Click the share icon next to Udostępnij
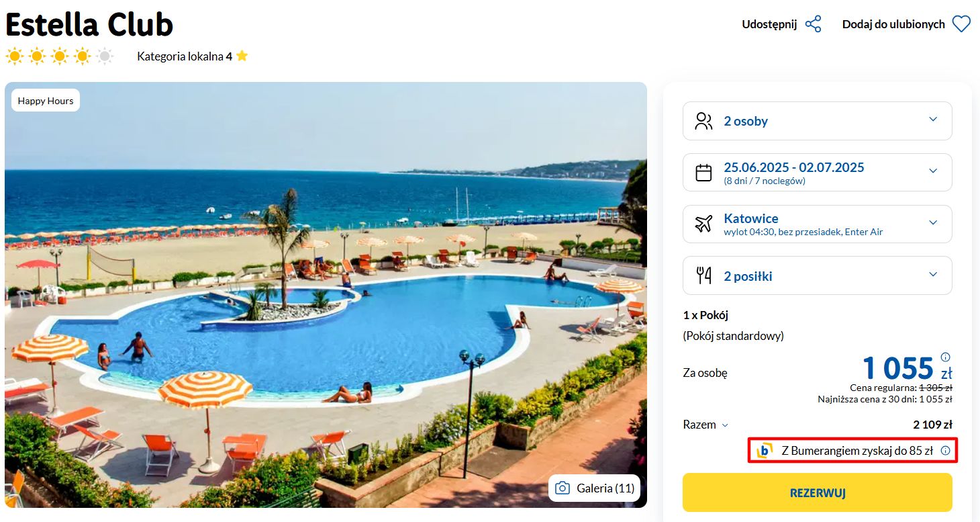 coord(813,24)
